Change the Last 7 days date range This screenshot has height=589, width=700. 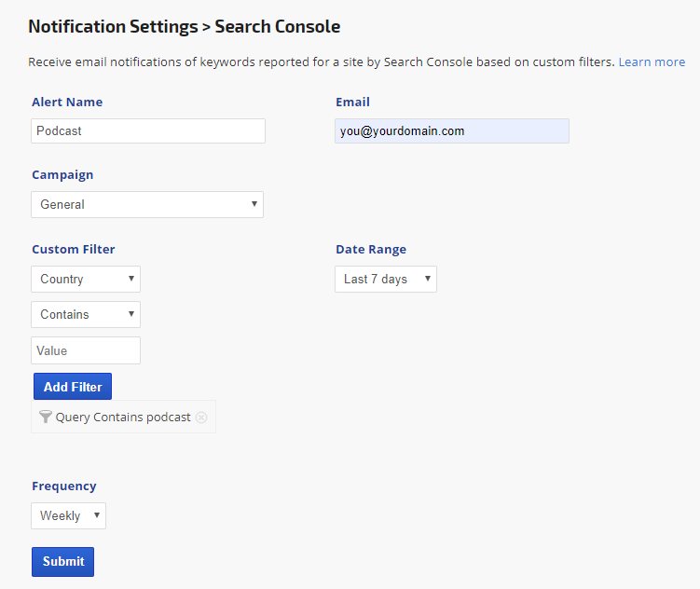[x=385, y=279]
